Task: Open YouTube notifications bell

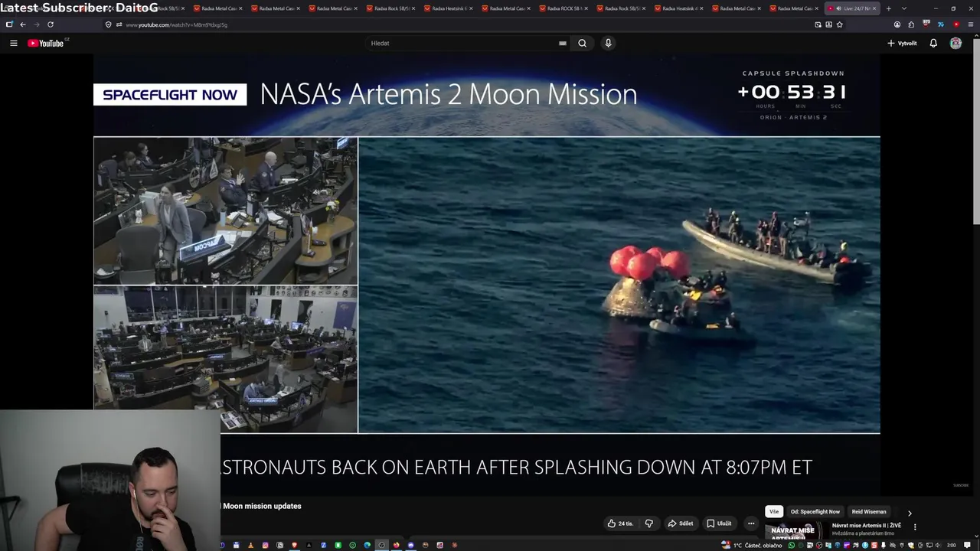Action: pos(933,43)
